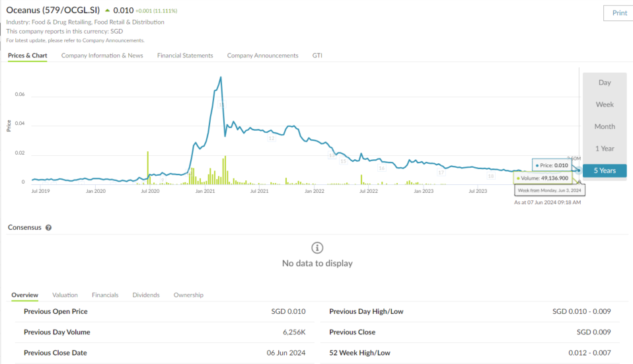Set chart range to Week
Image resolution: width=633 pixels, height=364 pixels.
605,104
